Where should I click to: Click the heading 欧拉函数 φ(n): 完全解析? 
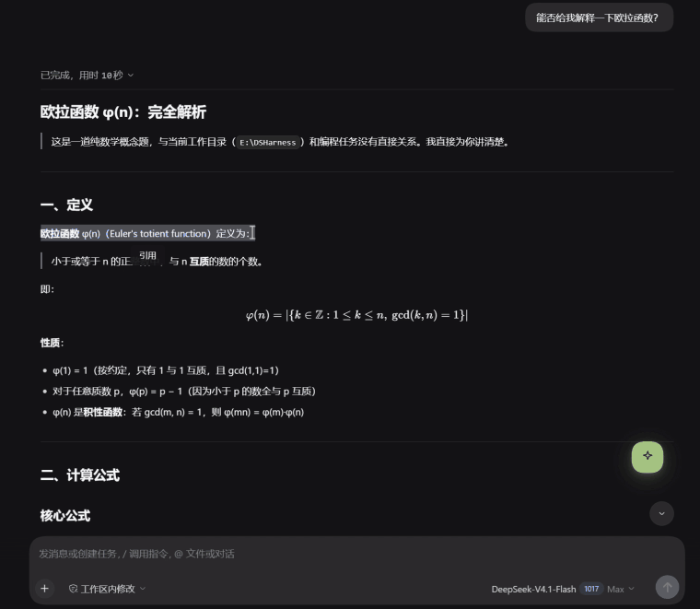tap(123, 111)
